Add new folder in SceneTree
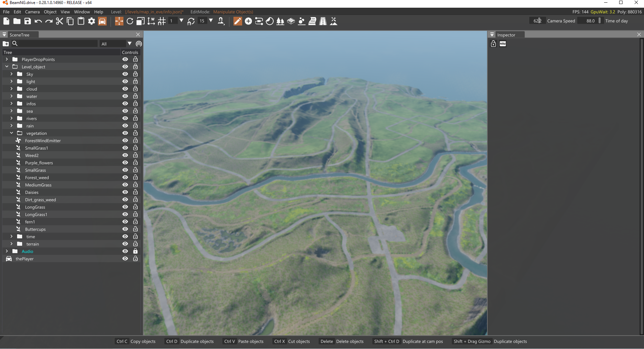The width and height of the screenshot is (644, 349). point(6,44)
